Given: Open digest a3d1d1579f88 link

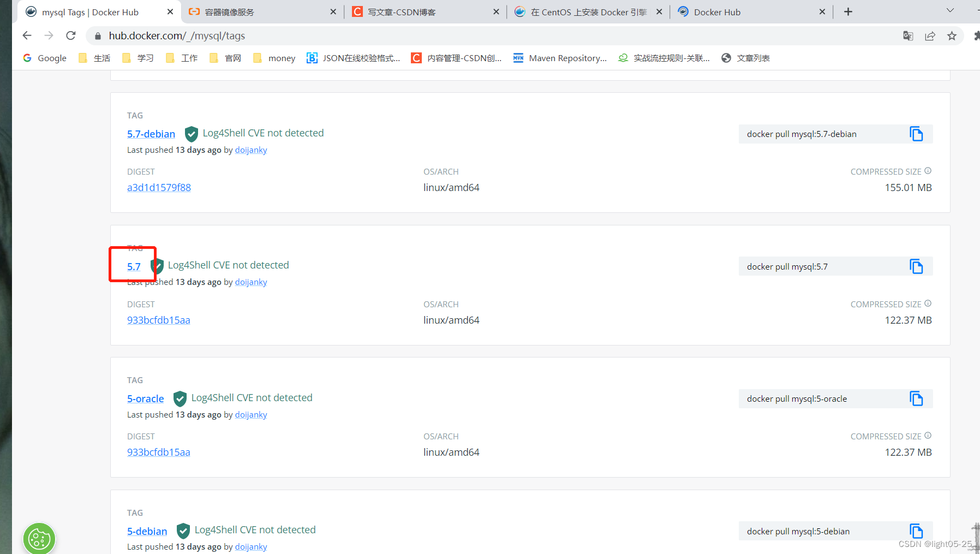Looking at the screenshot, I should (x=159, y=187).
